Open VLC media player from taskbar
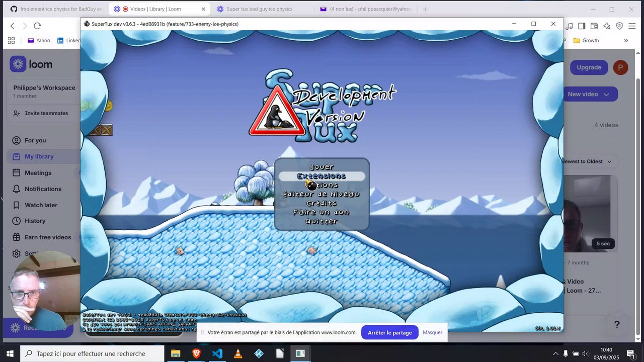 (238, 353)
